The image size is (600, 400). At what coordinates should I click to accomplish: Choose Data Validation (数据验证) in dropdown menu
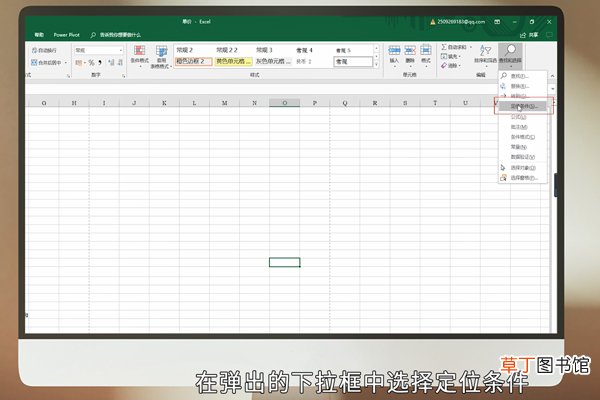(523, 157)
